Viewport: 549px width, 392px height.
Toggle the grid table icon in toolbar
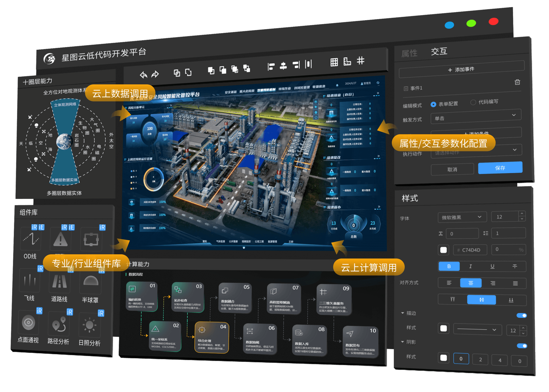pyautogui.click(x=334, y=62)
